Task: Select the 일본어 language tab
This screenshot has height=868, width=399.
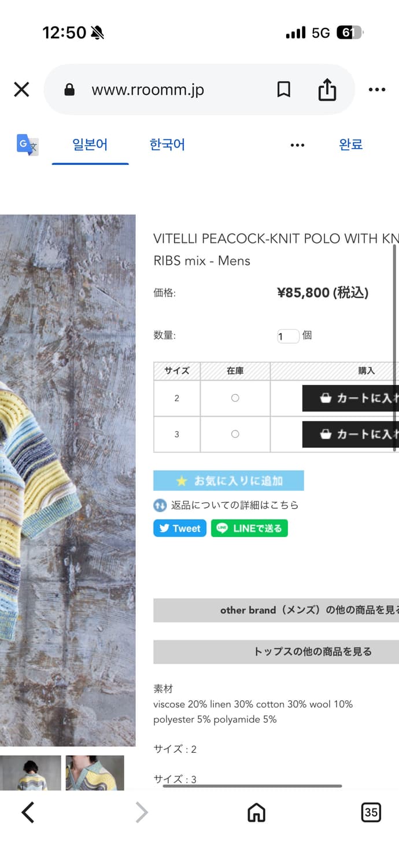Action: [x=90, y=144]
